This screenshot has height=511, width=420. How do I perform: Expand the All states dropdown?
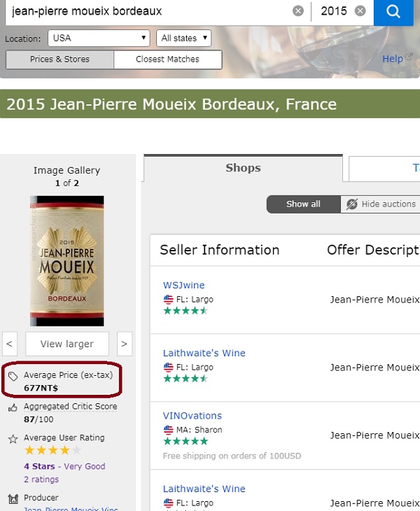point(183,38)
